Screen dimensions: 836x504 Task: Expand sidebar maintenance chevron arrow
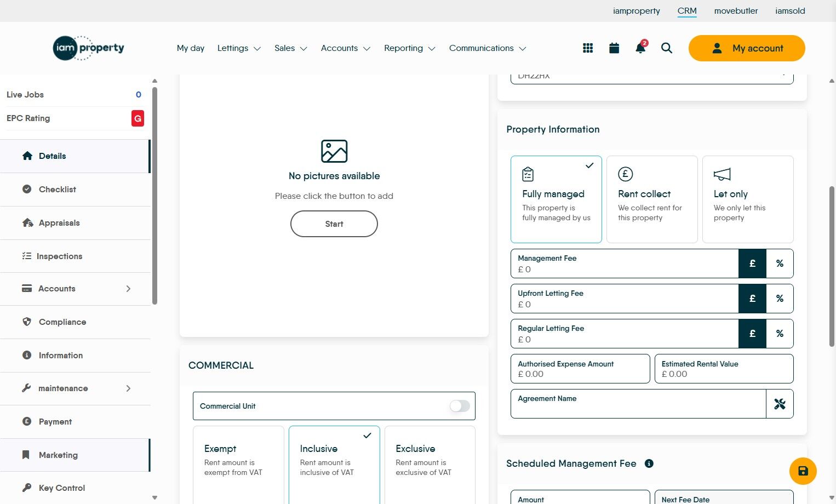pyautogui.click(x=128, y=388)
